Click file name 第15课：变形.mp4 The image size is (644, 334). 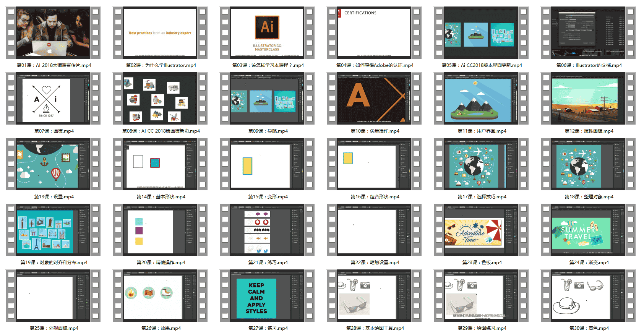coord(268,197)
